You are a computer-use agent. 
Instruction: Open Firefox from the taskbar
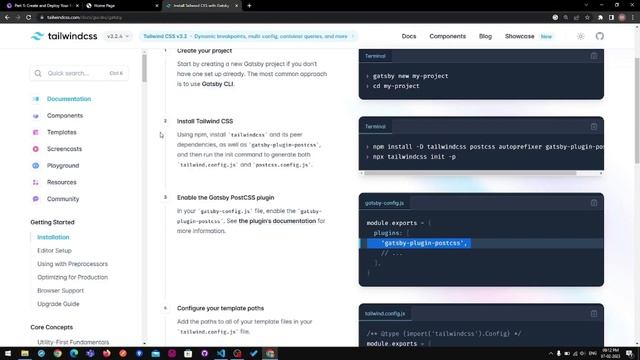(x=107, y=353)
